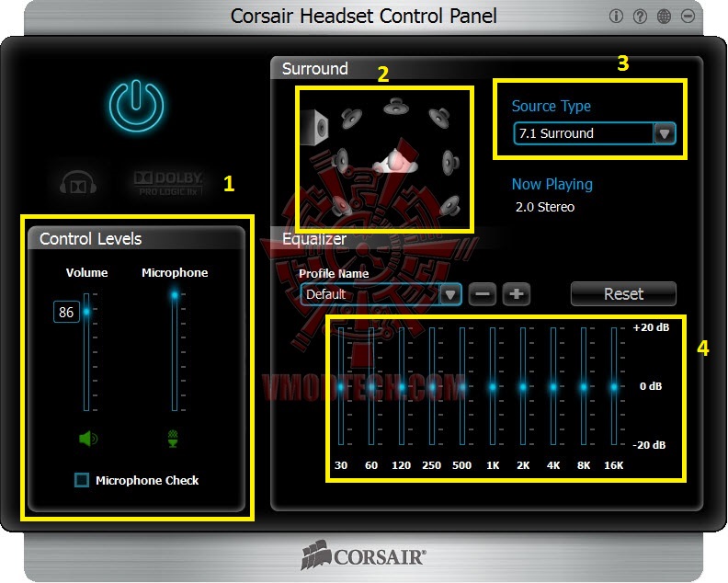Select the side left speaker icon

[341, 161]
